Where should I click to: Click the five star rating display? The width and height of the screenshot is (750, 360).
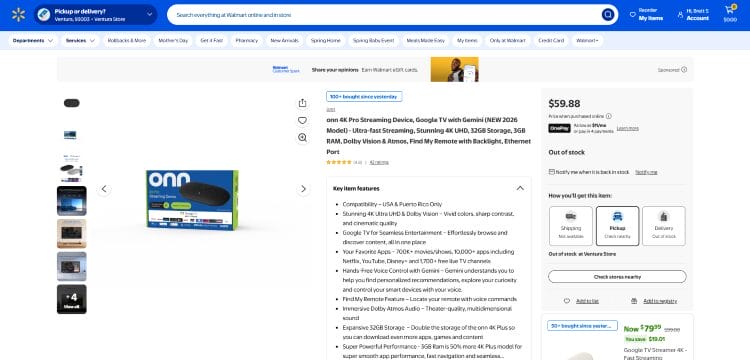tap(339, 163)
